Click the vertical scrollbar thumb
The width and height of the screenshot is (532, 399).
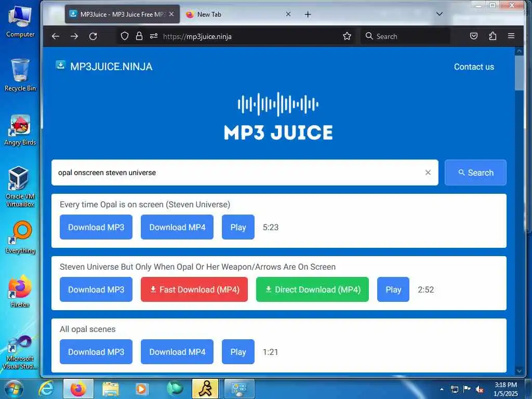[x=519, y=73]
